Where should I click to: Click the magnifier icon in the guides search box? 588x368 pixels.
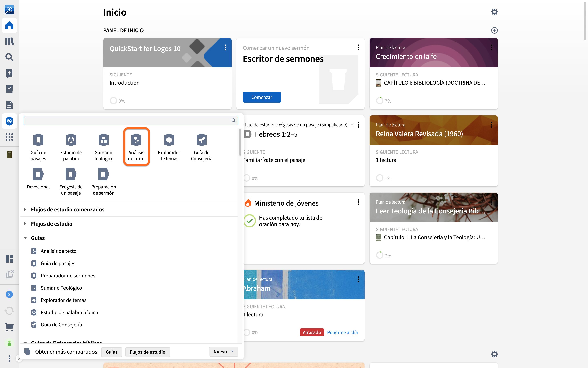(x=233, y=120)
